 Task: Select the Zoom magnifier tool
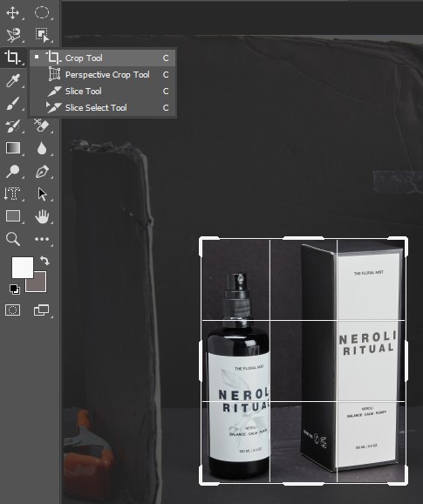(x=13, y=239)
